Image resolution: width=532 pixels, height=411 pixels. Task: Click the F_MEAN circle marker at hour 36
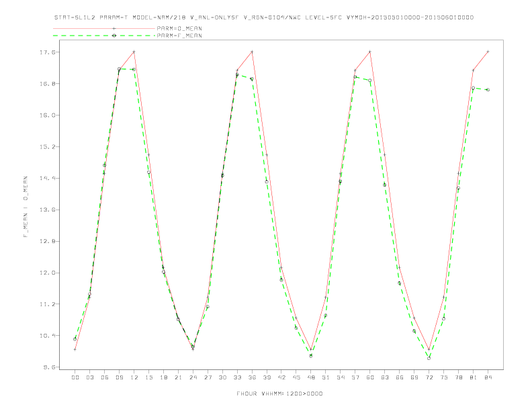[x=252, y=79]
